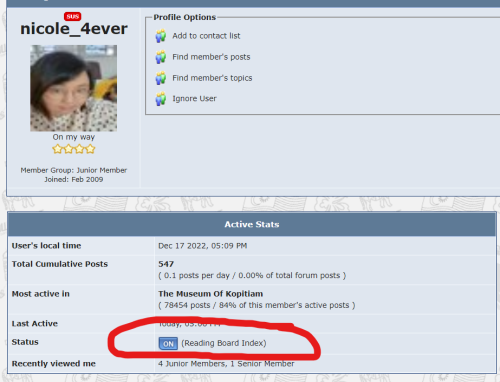Click the 547 total posts count

tap(166, 264)
